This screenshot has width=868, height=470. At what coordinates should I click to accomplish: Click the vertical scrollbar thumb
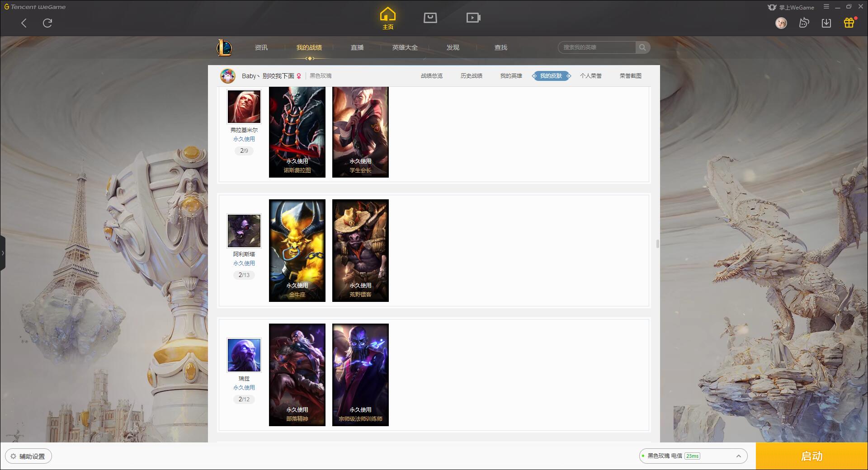click(x=657, y=244)
